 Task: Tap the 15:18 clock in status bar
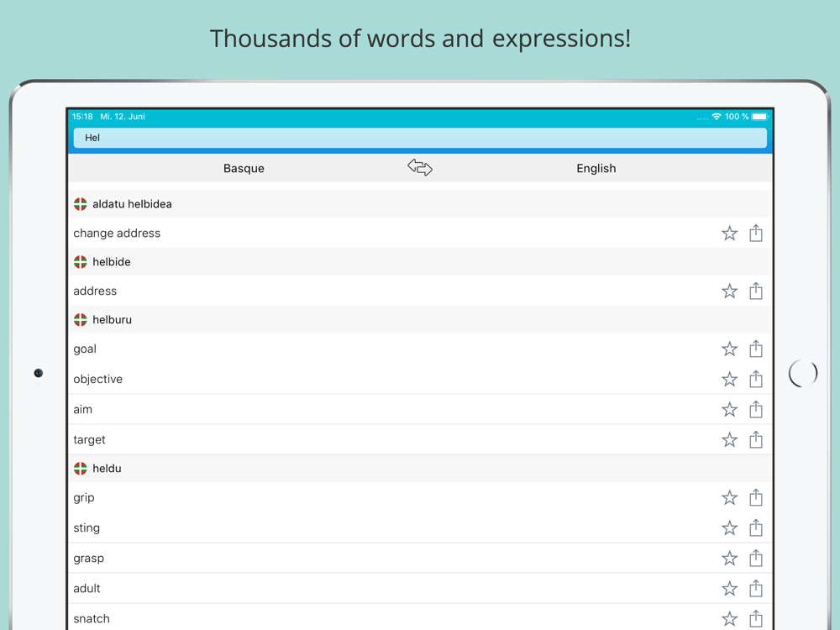tap(82, 116)
